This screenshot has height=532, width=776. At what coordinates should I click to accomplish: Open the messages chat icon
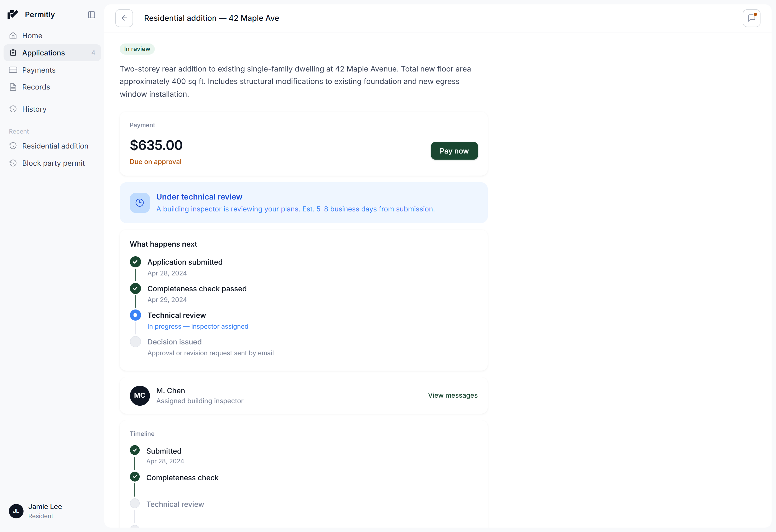(751, 18)
